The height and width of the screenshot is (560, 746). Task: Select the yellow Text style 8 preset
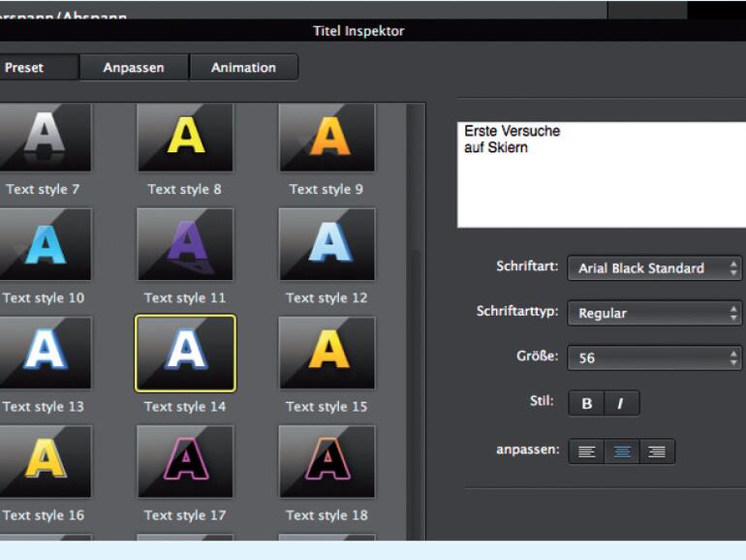click(185, 138)
